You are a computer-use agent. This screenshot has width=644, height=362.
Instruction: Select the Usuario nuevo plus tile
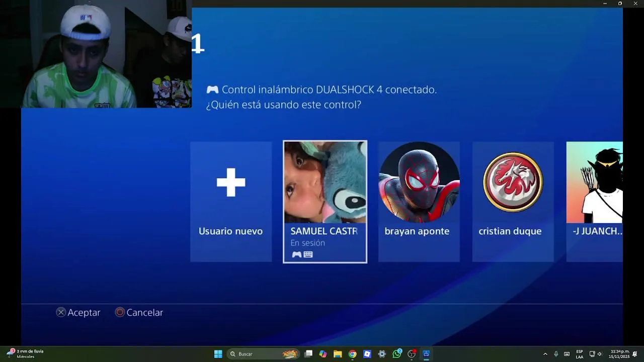tap(231, 202)
